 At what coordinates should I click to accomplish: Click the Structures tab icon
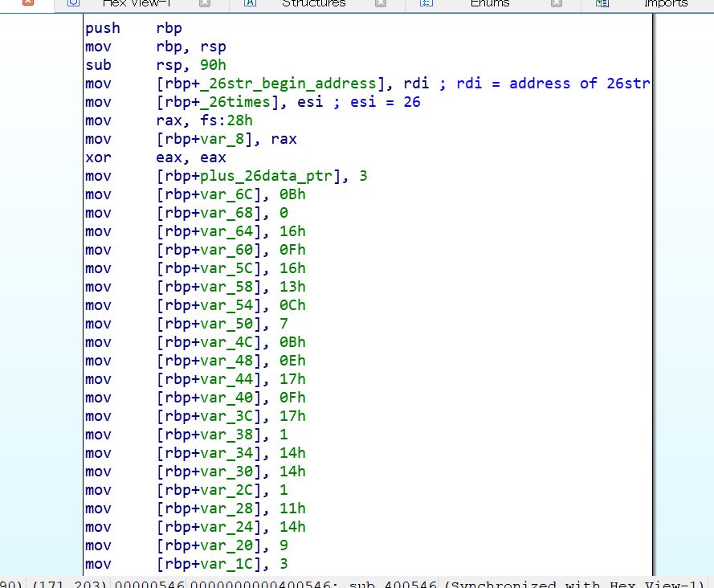click(250, 3)
